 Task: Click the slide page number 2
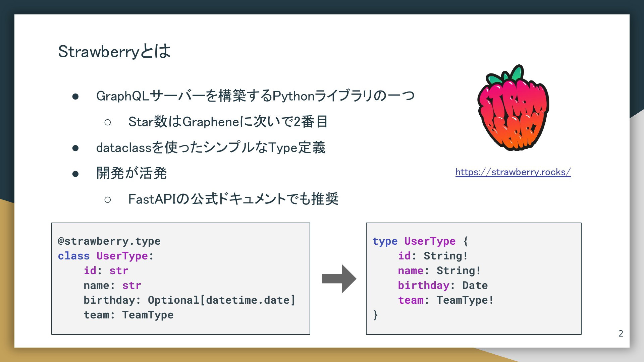(621, 334)
